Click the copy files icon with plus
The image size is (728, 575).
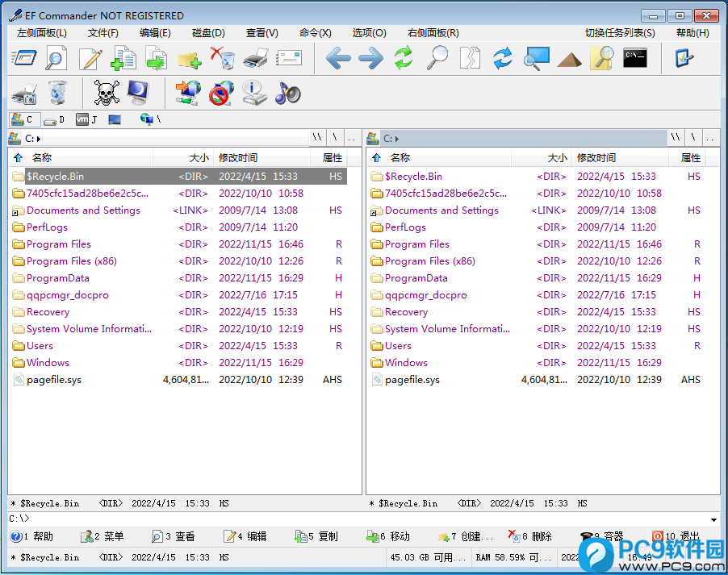click(123, 59)
